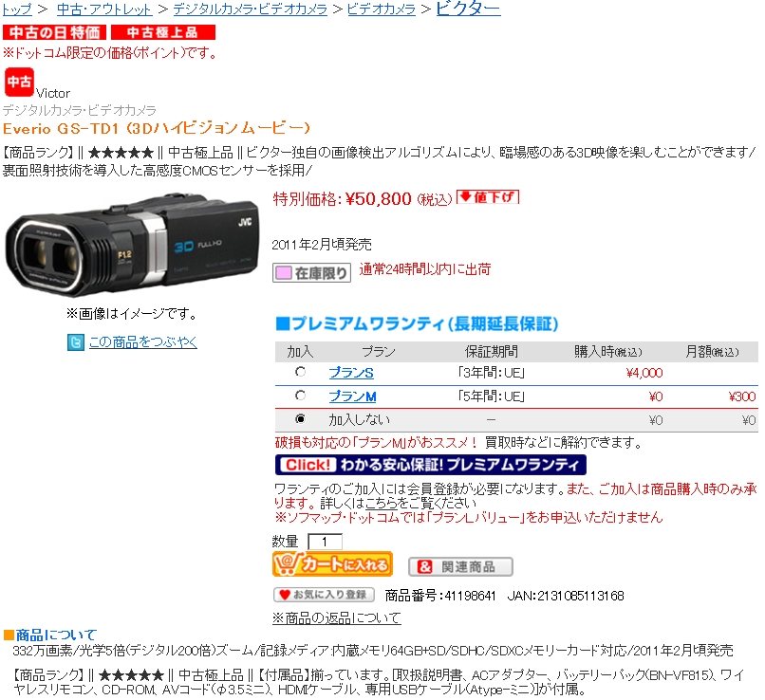Screen dimensions: 765x700
Task: Add item to cart カートに入れる
Action: (x=333, y=564)
